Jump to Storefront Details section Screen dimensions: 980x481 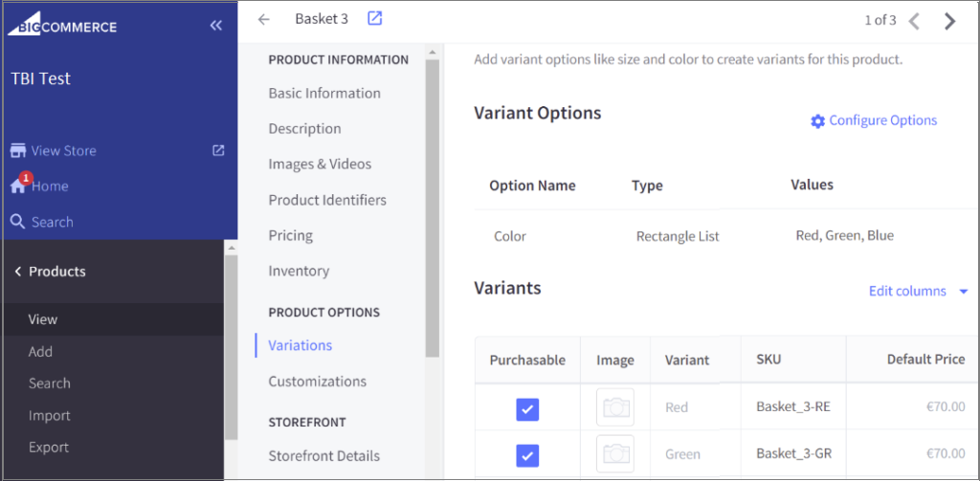324,456
